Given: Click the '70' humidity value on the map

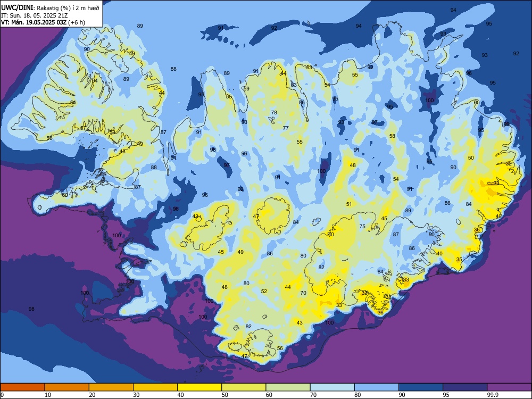Looking at the screenshot, I should [x=303, y=293].
